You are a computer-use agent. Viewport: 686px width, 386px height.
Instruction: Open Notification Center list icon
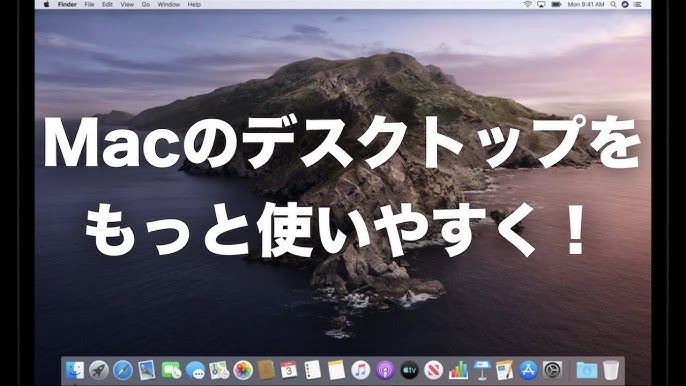(637, 4)
